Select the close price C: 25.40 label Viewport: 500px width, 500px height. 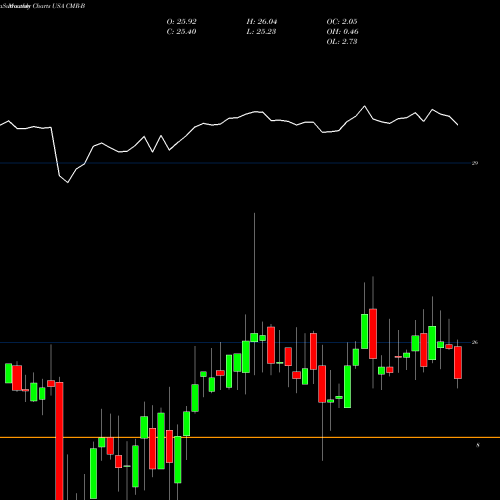(181, 32)
